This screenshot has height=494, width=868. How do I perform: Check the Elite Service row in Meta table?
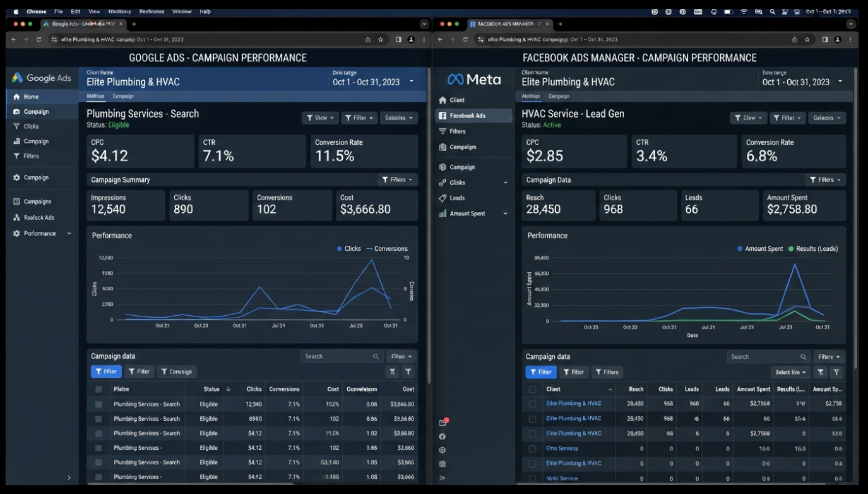(533, 449)
